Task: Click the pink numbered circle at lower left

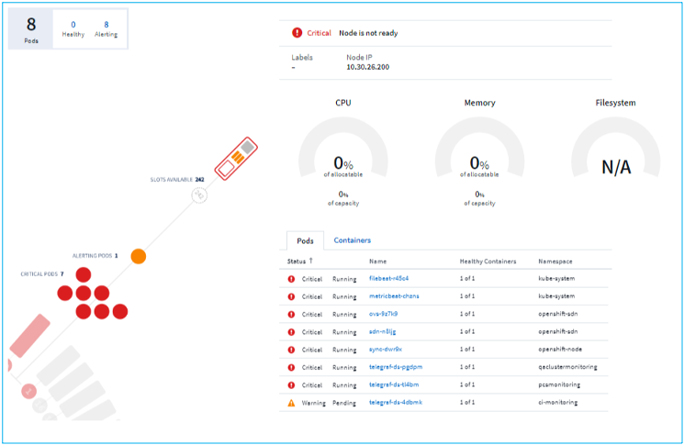Action: click(x=29, y=391)
